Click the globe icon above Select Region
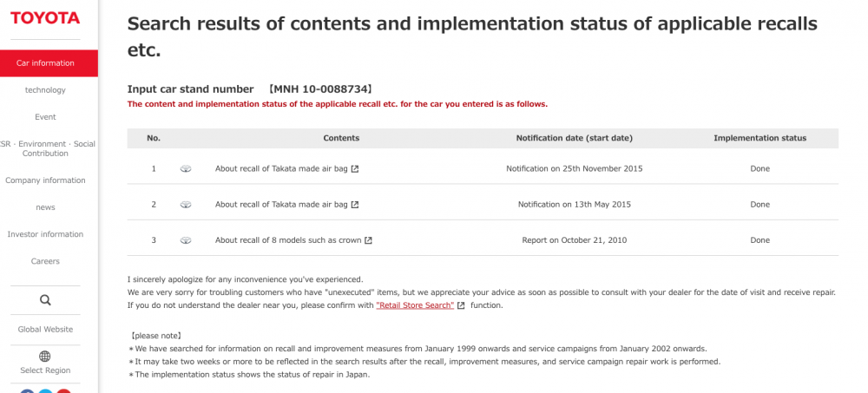 (x=45, y=356)
